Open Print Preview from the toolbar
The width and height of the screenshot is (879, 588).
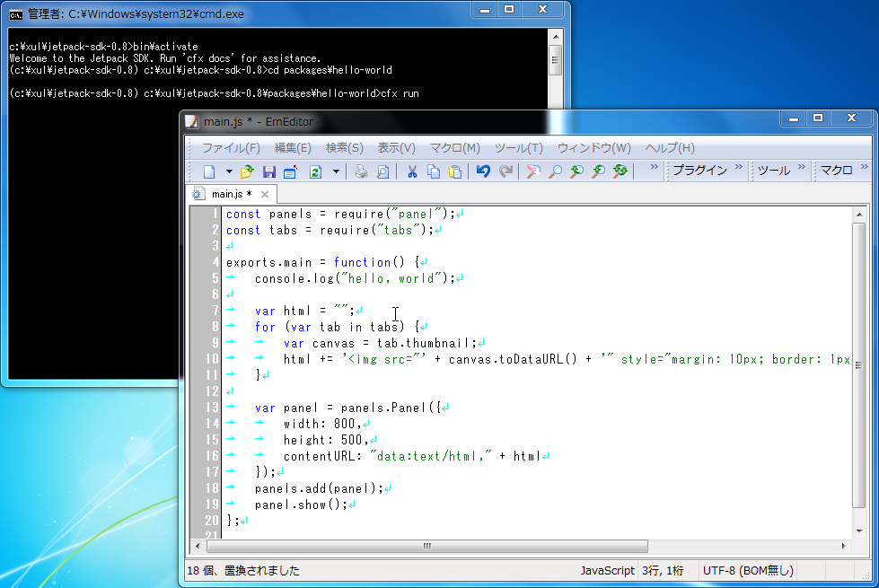pyautogui.click(x=382, y=171)
